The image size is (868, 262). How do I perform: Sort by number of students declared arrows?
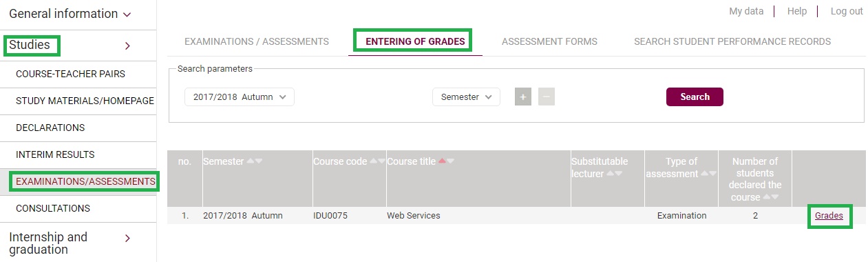[772, 197]
